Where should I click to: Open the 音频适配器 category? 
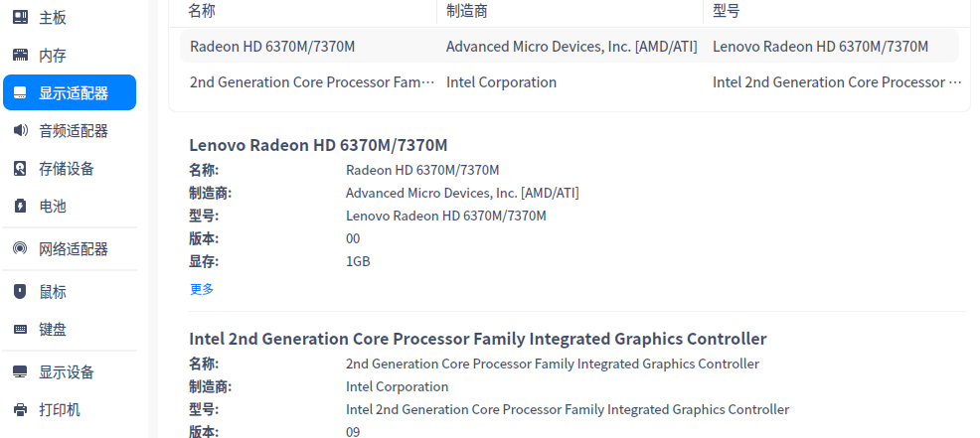[73, 130]
